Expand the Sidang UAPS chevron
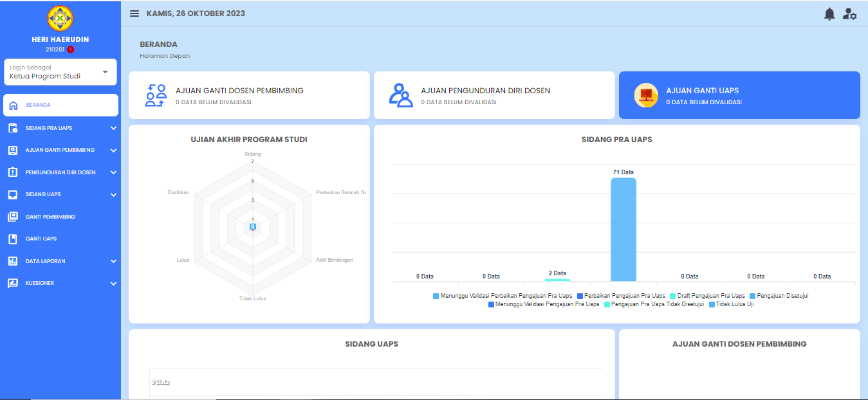The width and height of the screenshot is (868, 400). tap(114, 194)
